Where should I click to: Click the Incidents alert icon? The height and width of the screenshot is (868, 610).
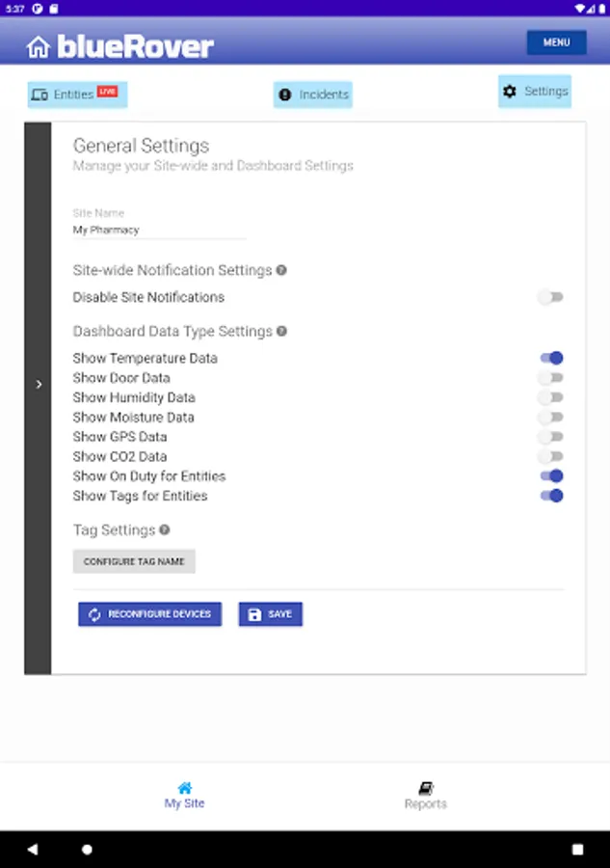(x=285, y=95)
